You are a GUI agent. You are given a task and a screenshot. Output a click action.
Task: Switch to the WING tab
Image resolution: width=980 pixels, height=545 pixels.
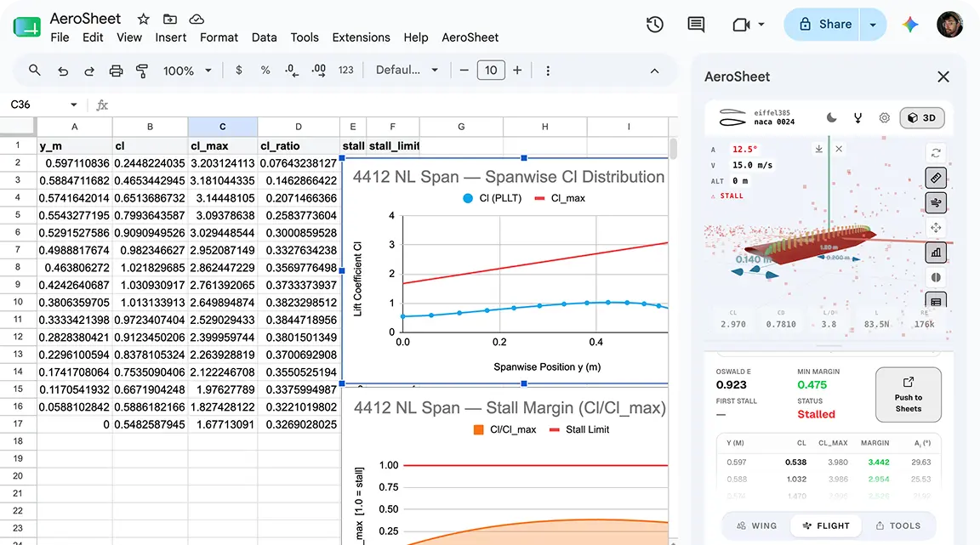(x=756, y=525)
